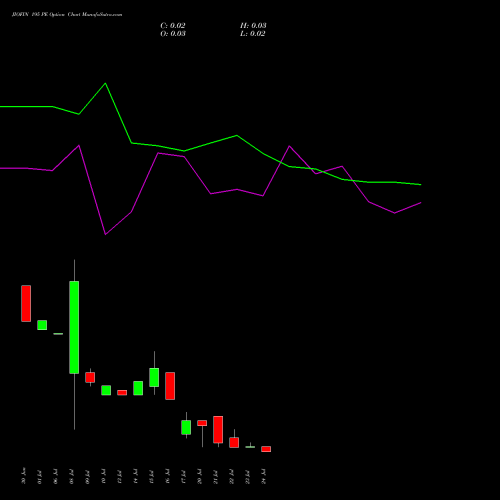Image resolution: width=500 pixels, height=500 pixels.
Task: Select the tallest green candlestick with long wick
Action: (x=74, y=327)
